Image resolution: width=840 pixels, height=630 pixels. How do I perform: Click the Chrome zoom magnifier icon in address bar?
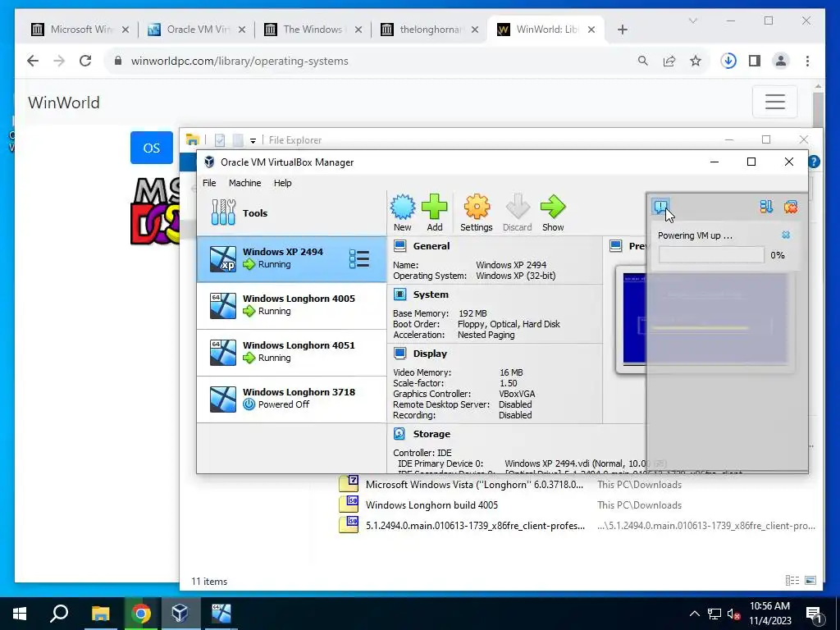pos(643,61)
